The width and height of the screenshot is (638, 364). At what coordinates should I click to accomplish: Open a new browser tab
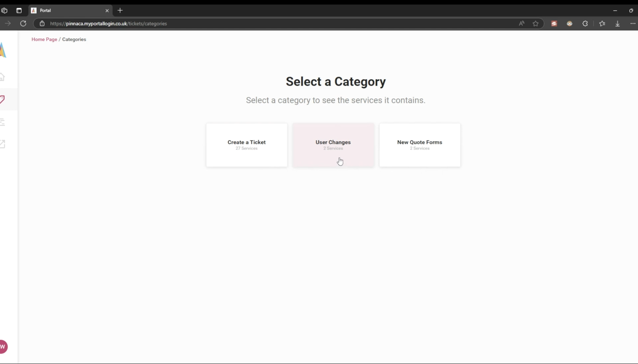click(120, 10)
